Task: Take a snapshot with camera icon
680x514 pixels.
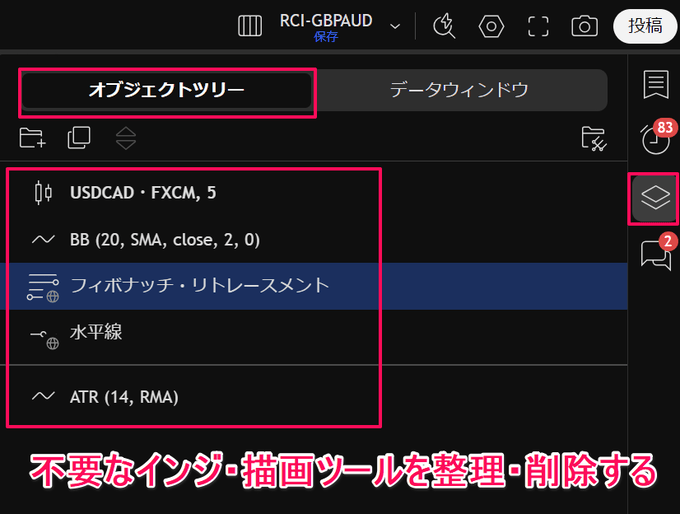Action: pyautogui.click(x=584, y=26)
